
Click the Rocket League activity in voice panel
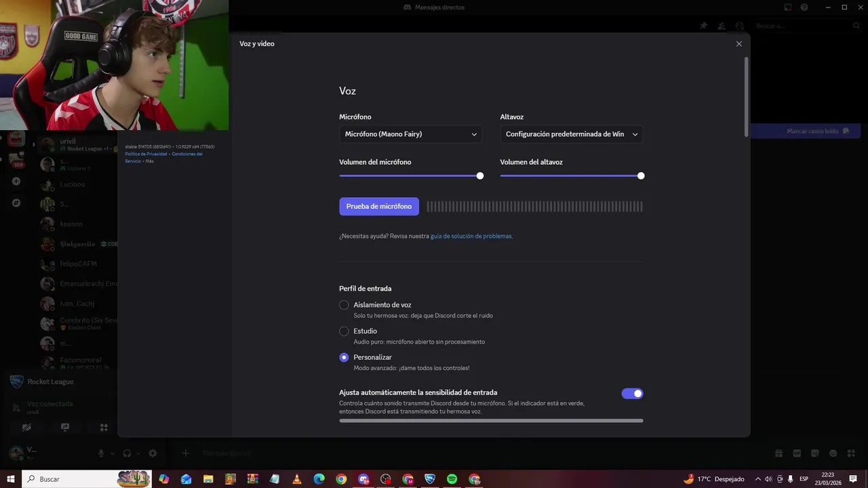(x=50, y=382)
